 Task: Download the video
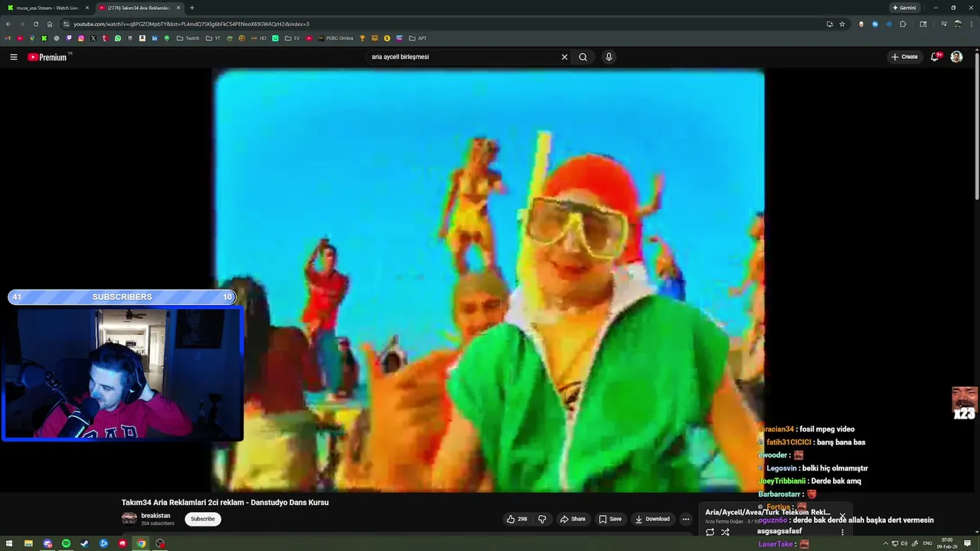click(652, 519)
